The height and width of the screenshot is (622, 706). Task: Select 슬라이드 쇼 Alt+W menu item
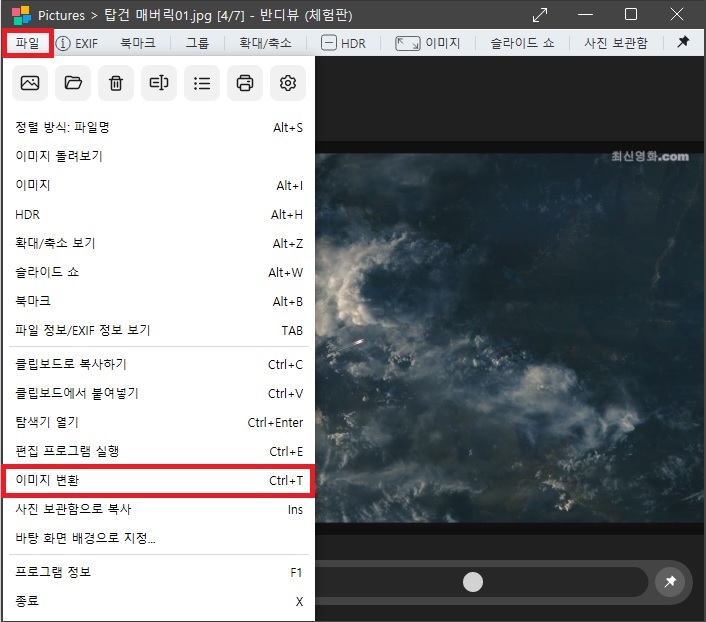tap(158, 272)
